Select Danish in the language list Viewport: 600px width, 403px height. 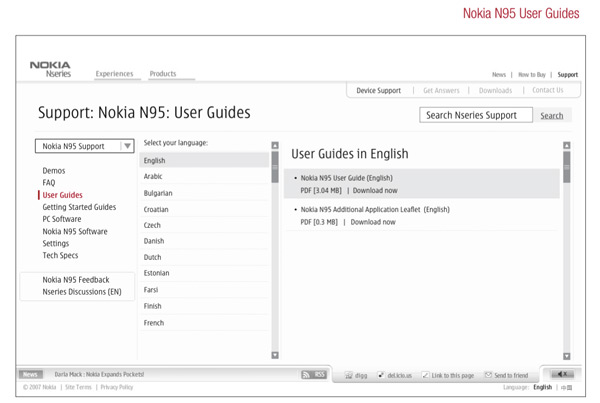pyautogui.click(x=204, y=241)
